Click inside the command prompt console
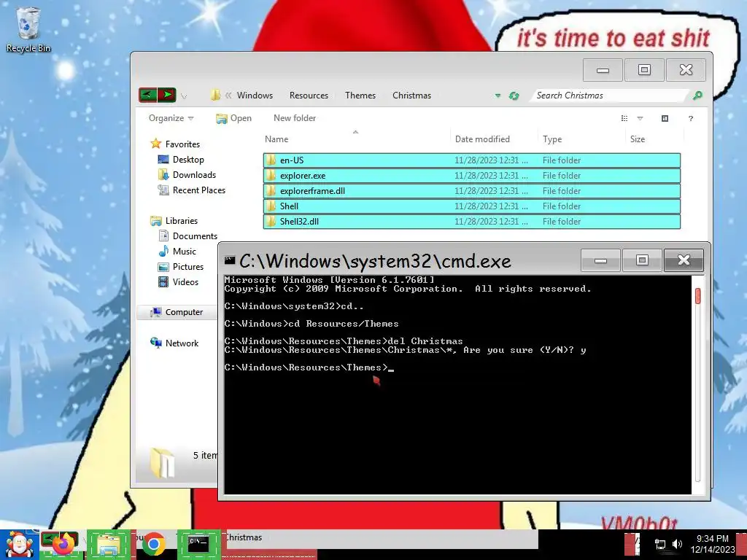747x560 pixels. pyautogui.click(x=457, y=385)
